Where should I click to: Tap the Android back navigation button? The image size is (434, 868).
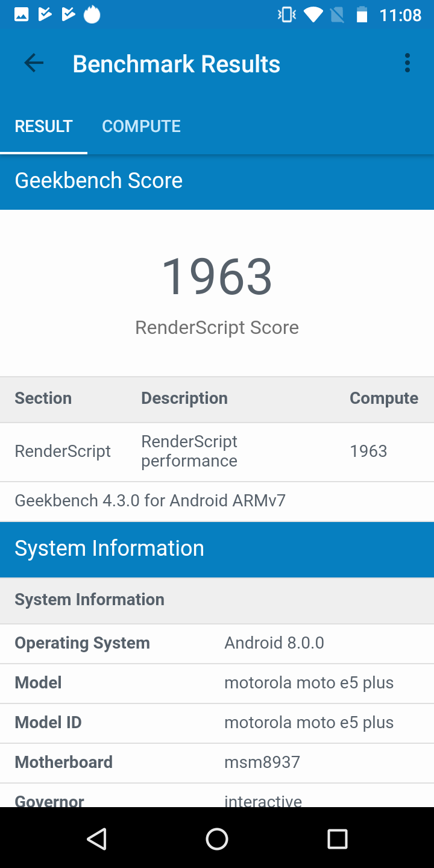[x=96, y=838]
